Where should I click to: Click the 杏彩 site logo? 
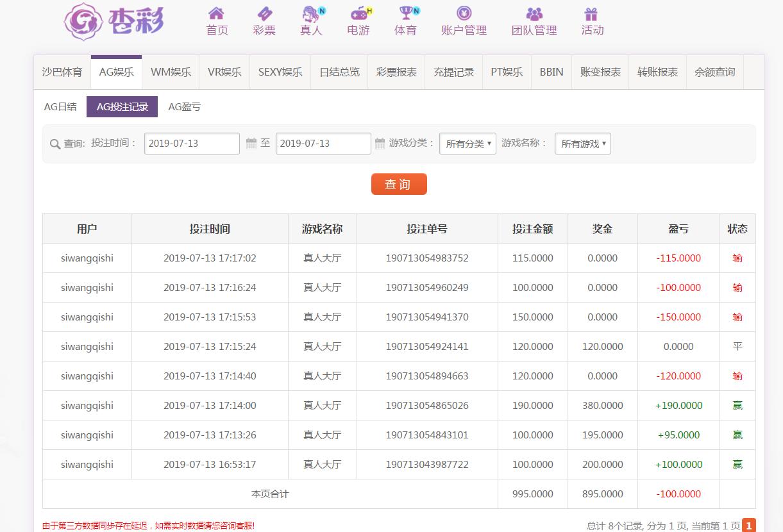114,21
